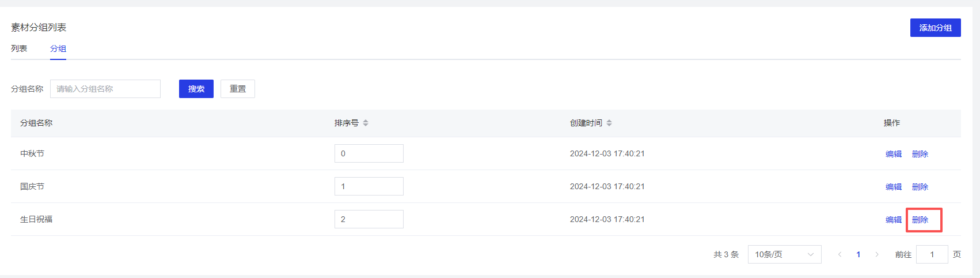The height and width of the screenshot is (278, 980).
Task: Select the 分组 tab
Action: tap(58, 48)
